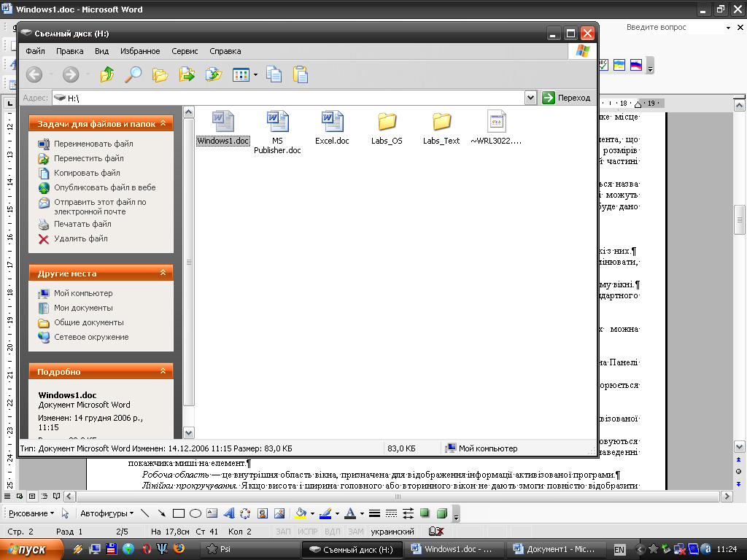Open Shadow Style in Drawing toolbar
This screenshot has width=747, height=560.
[x=425, y=513]
